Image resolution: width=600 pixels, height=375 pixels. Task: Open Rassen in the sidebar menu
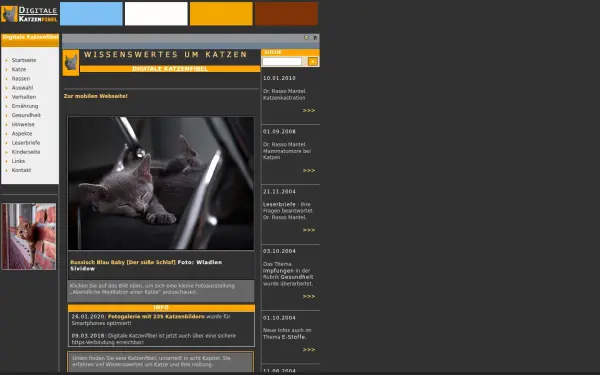click(x=21, y=78)
